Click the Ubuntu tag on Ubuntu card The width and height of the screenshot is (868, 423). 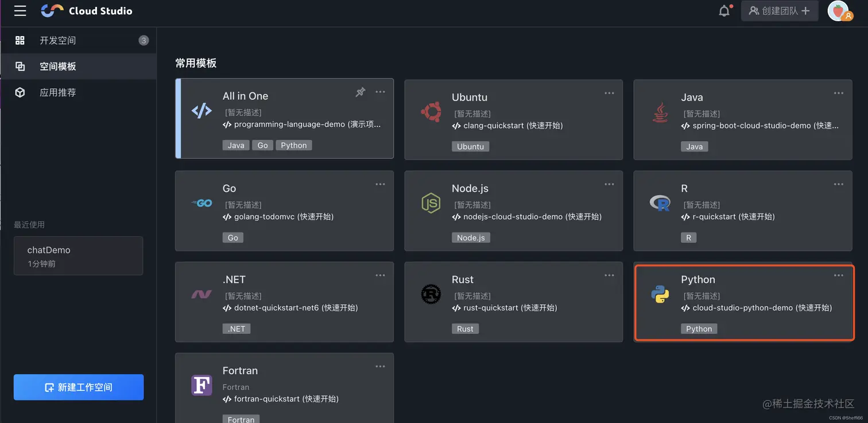click(470, 146)
